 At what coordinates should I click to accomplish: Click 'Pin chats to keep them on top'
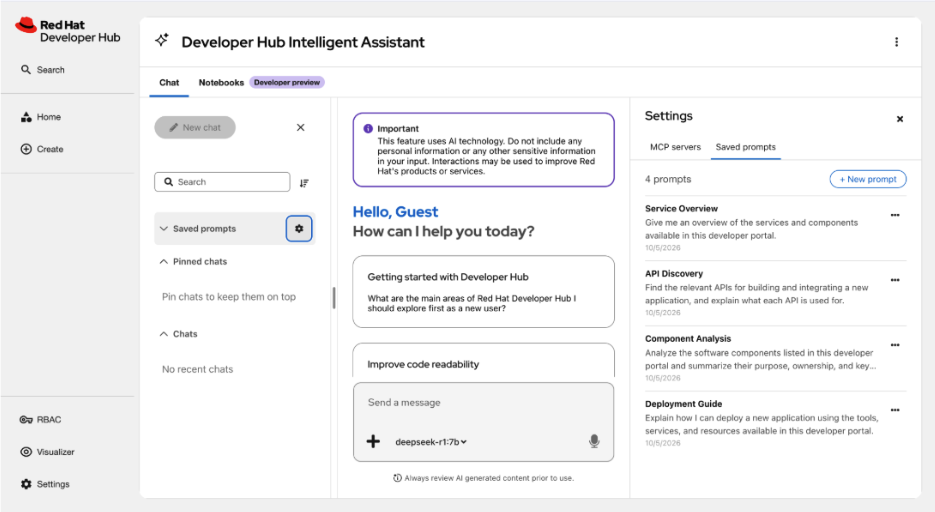(229, 297)
